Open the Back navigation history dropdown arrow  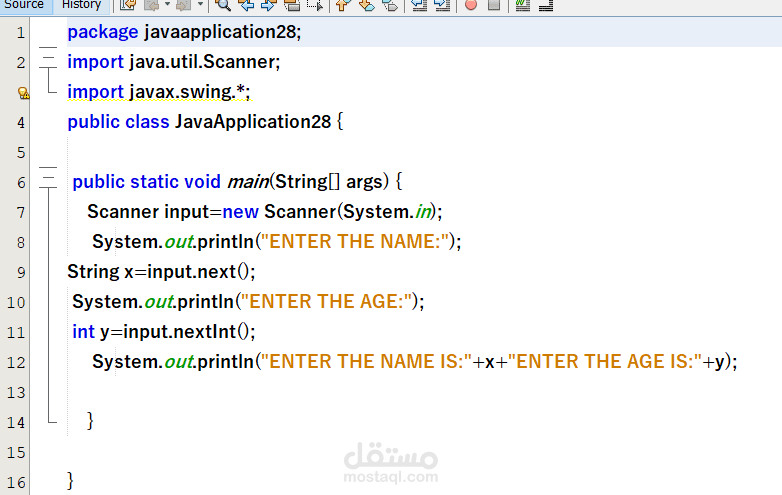[x=167, y=4]
